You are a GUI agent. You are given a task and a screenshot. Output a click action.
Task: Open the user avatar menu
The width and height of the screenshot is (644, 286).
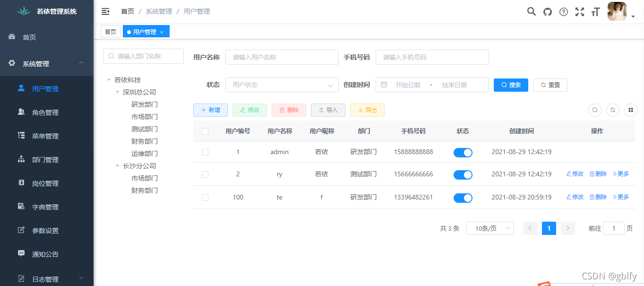click(x=617, y=11)
